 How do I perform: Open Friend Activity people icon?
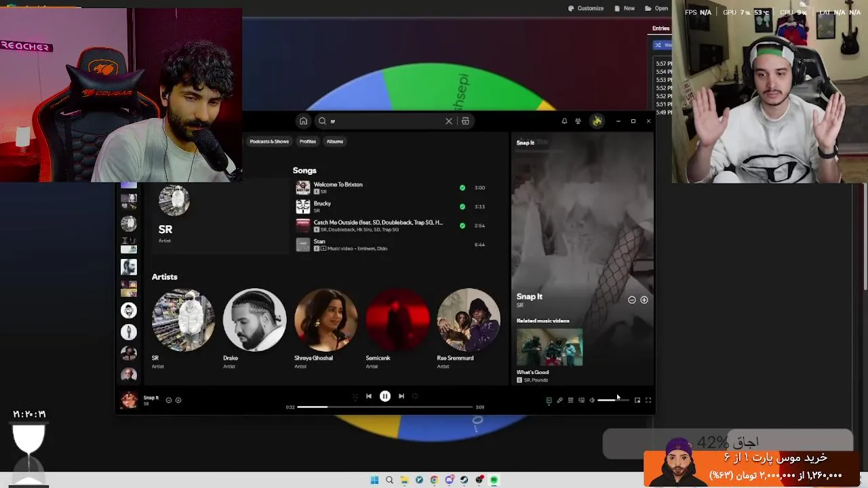pos(578,121)
